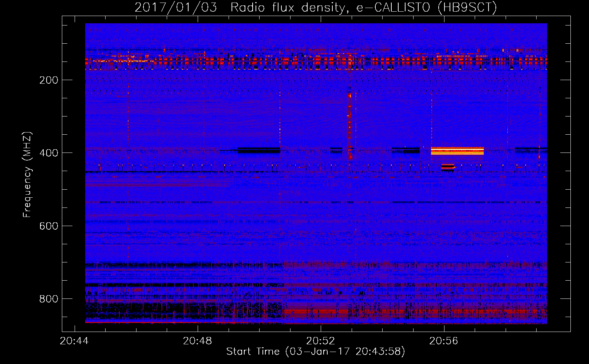Click the 20:44 time tick label
The width and height of the screenshot is (589, 364).
pyautogui.click(x=75, y=341)
